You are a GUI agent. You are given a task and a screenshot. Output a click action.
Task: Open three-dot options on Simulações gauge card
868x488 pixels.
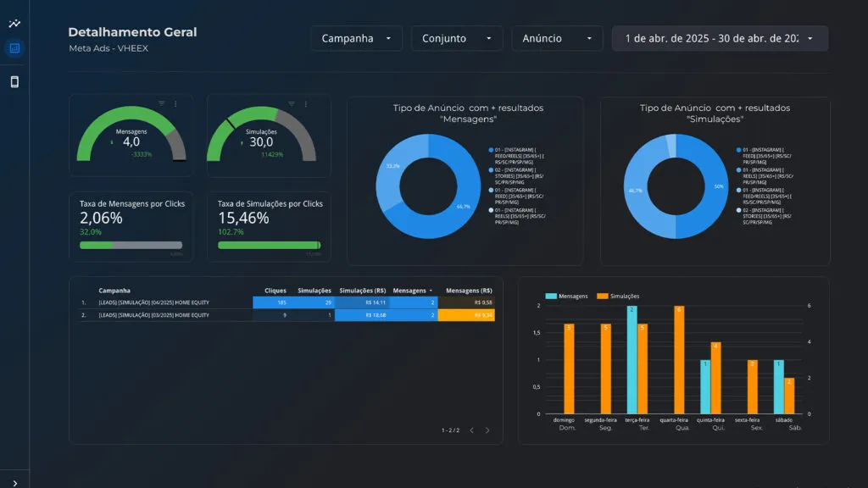coord(305,103)
